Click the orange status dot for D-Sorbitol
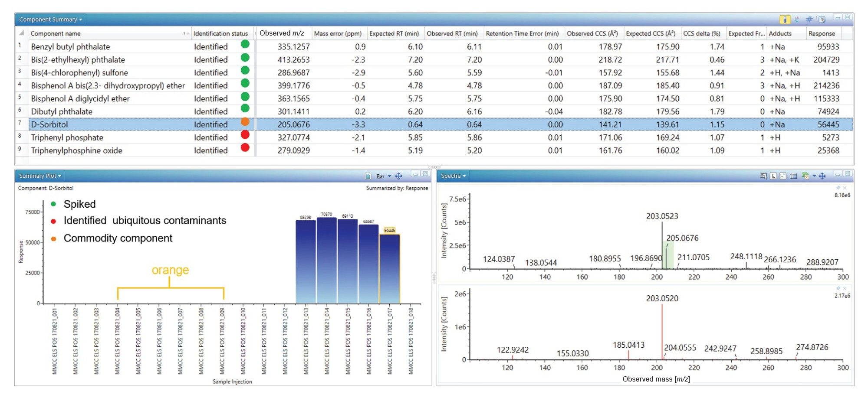This screenshot has width=868, height=398. point(245,122)
